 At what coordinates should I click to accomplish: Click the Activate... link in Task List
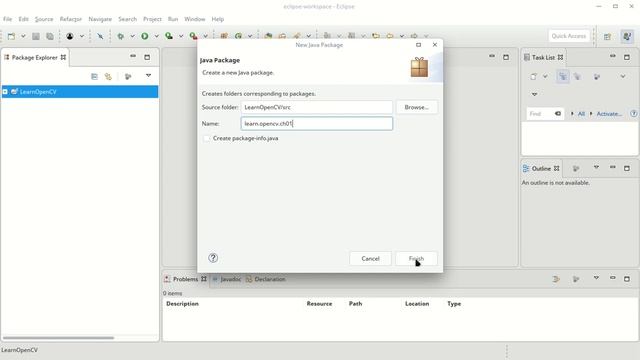(x=609, y=114)
